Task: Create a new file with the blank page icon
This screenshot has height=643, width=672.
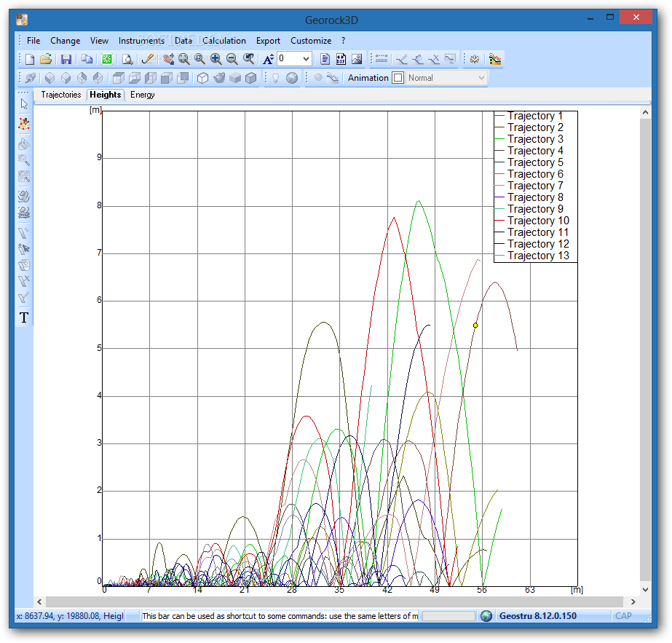Action: tap(30, 59)
